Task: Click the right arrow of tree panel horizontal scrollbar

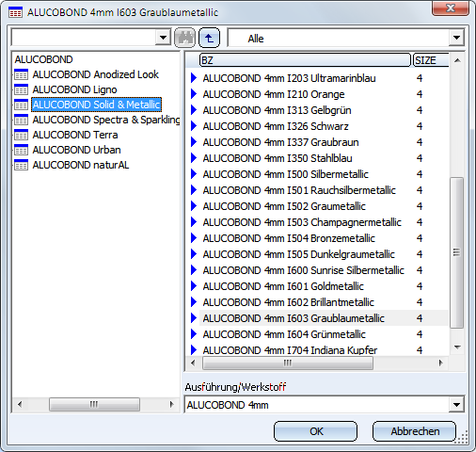Action: (x=171, y=404)
